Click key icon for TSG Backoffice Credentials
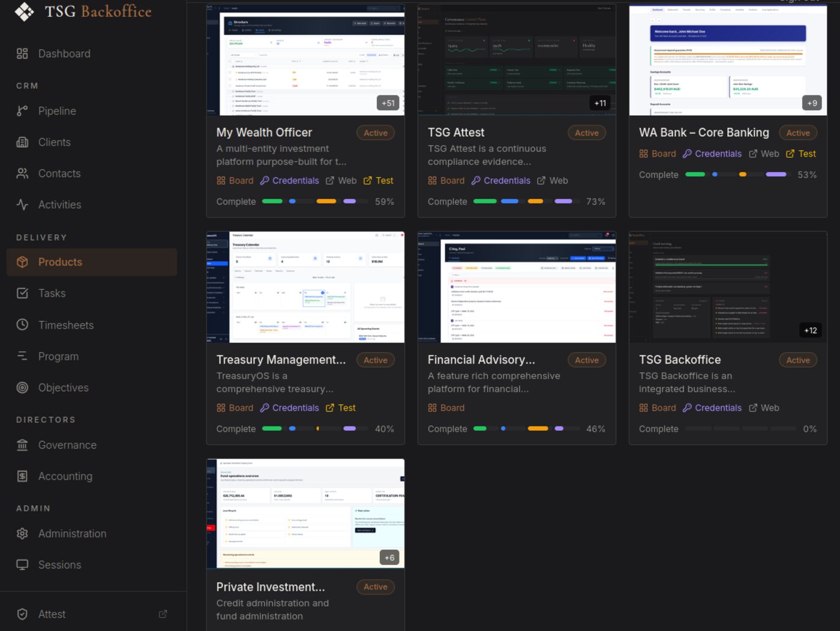This screenshot has height=631, width=840. 687,408
